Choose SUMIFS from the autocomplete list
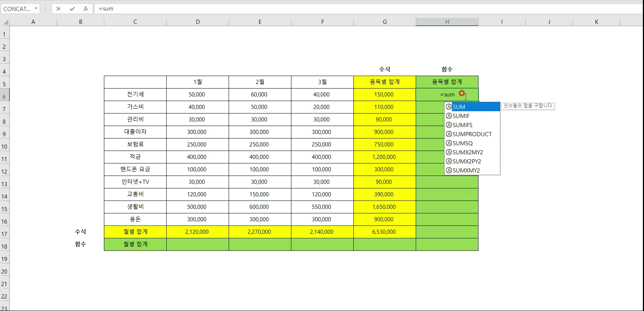Viewport: 644px width, 311px height. pyautogui.click(x=472, y=125)
